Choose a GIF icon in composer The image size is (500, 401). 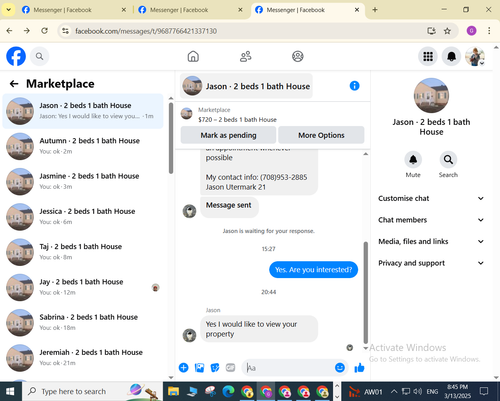[x=230, y=368]
